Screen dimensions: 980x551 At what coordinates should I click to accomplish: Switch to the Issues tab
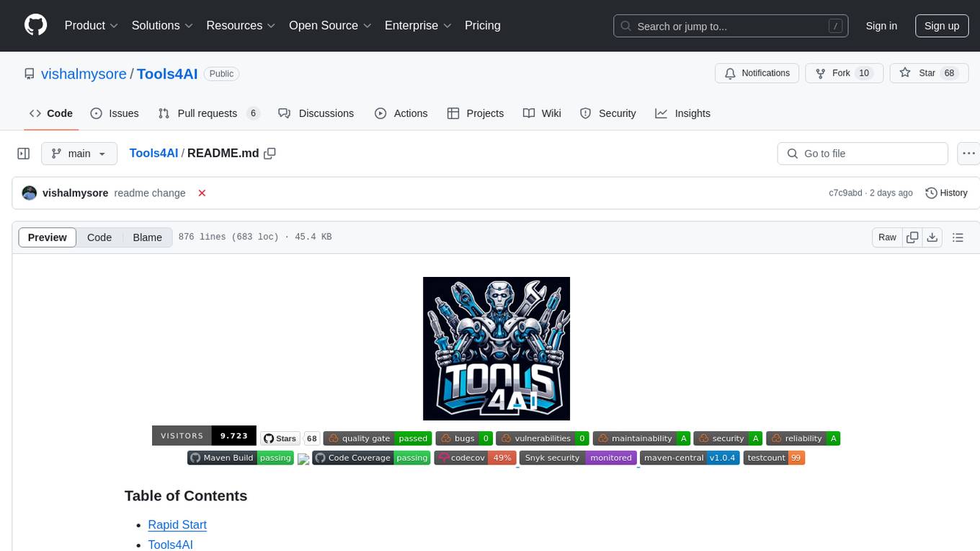[115, 113]
